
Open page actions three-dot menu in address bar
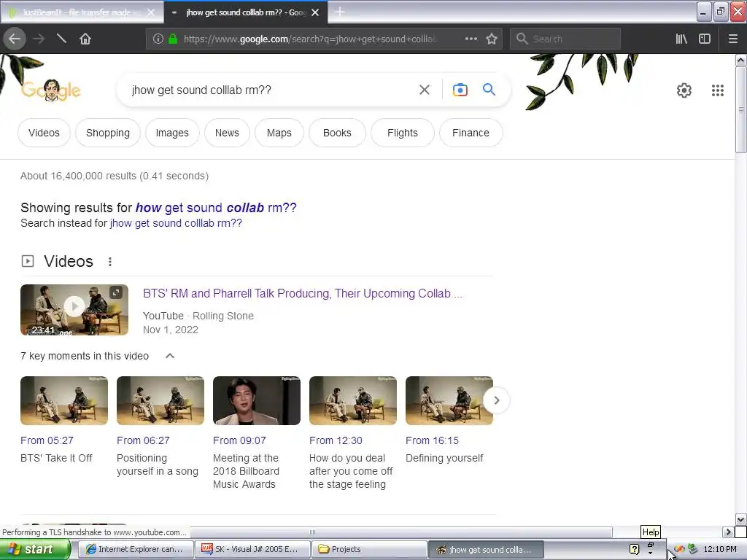click(471, 39)
